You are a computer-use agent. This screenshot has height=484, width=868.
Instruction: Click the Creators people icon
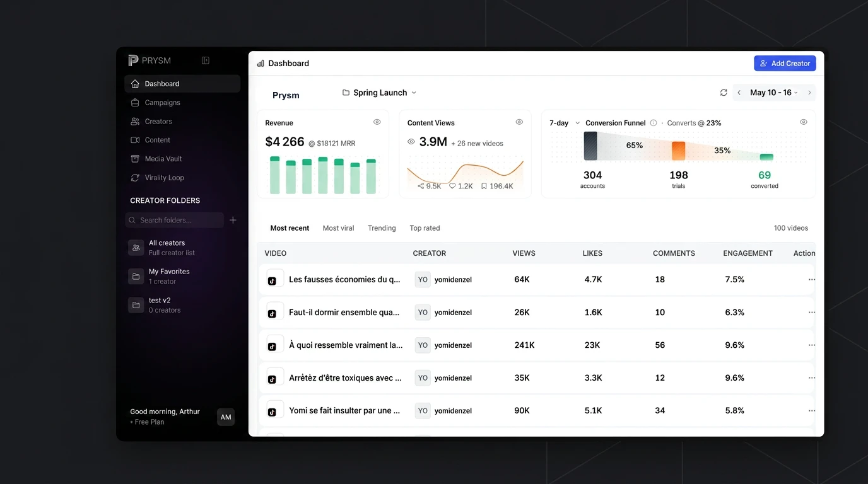135,121
